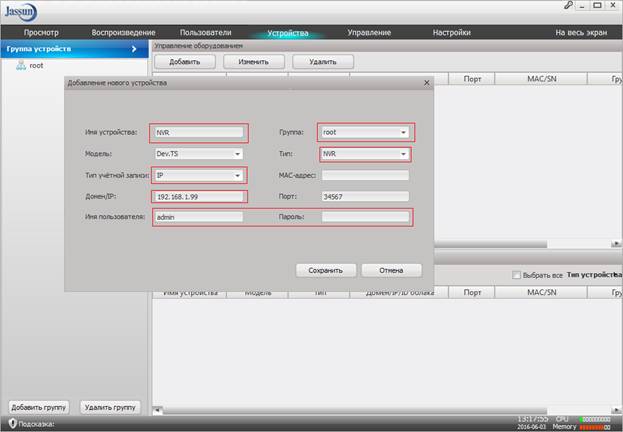Screen dimensions: 623x432
Task: Open the Пользователи tab
Action: [205, 33]
